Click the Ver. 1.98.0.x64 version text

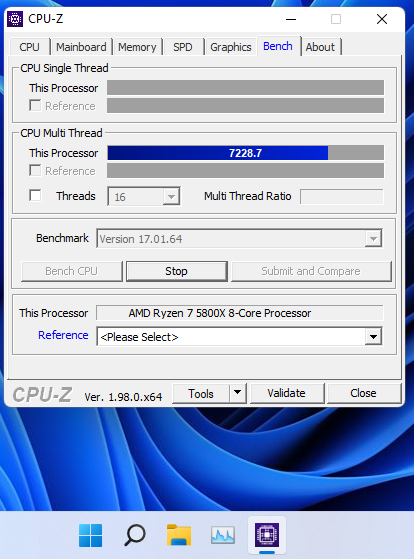point(123,397)
